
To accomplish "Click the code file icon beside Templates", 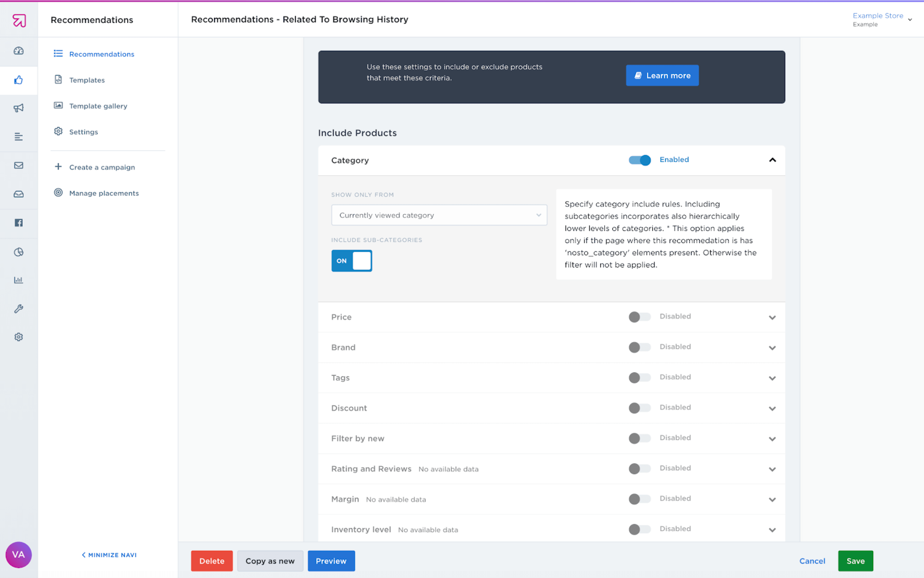I will point(58,79).
